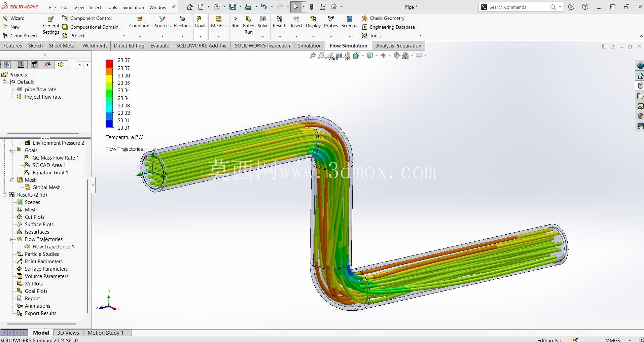Open Batch Run
This screenshot has height=342, width=644.
click(x=248, y=19)
